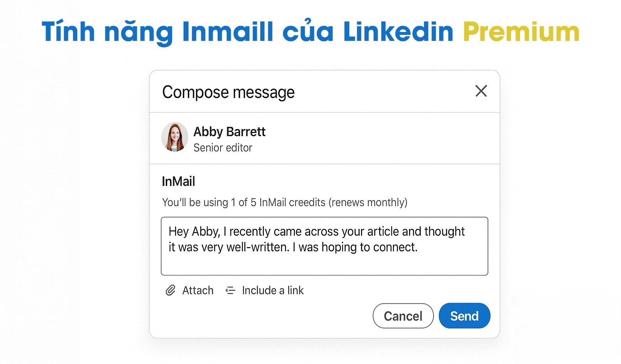The image size is (621, 364).
Task: Click the paperclip Attach icon
Action: pos(170,290)
